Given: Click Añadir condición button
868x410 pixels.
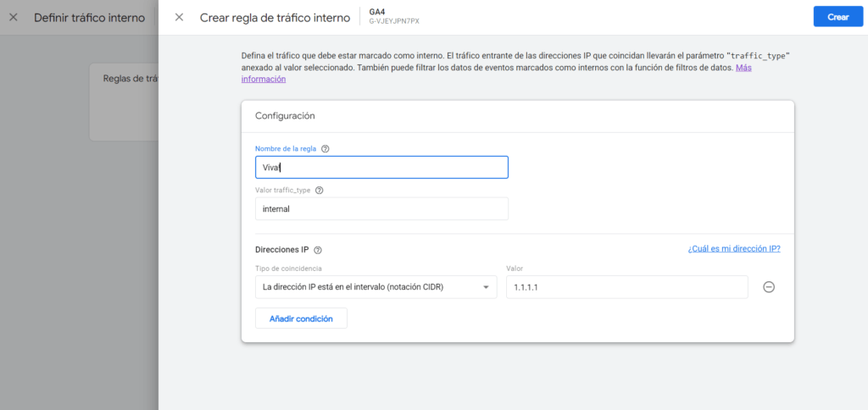Looking at the screenshot, I should (x=301, y=319).
